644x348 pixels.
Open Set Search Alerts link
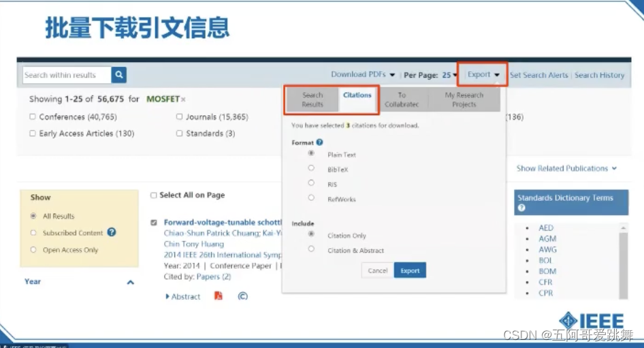[x=539, y=75]
